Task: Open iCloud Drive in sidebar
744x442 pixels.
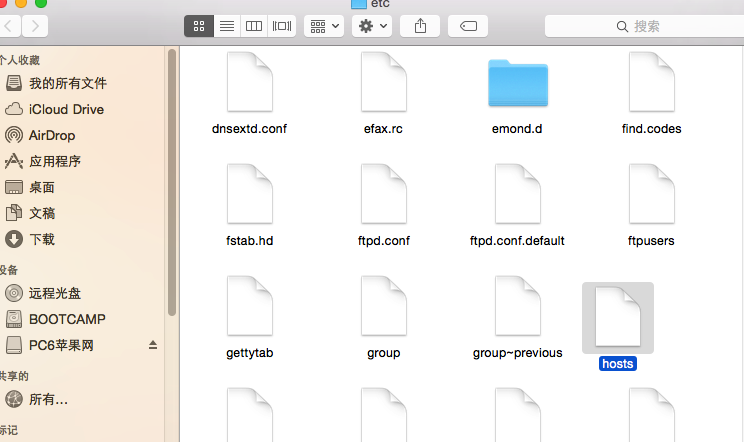Action: tap(66, 109)
